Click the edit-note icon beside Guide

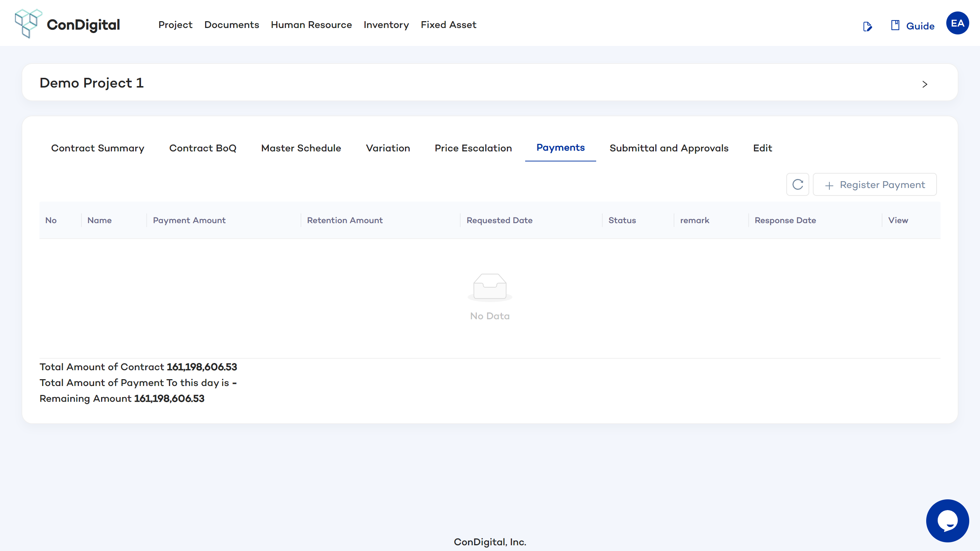coord(867,26)
